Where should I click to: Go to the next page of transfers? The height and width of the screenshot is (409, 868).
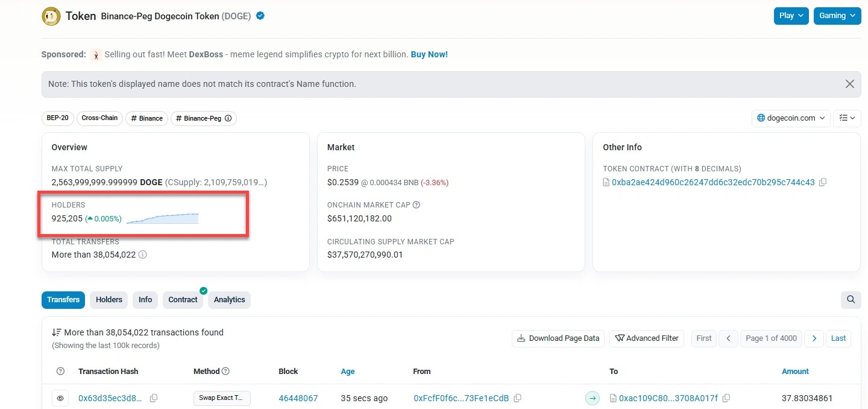tap(814, 338)
